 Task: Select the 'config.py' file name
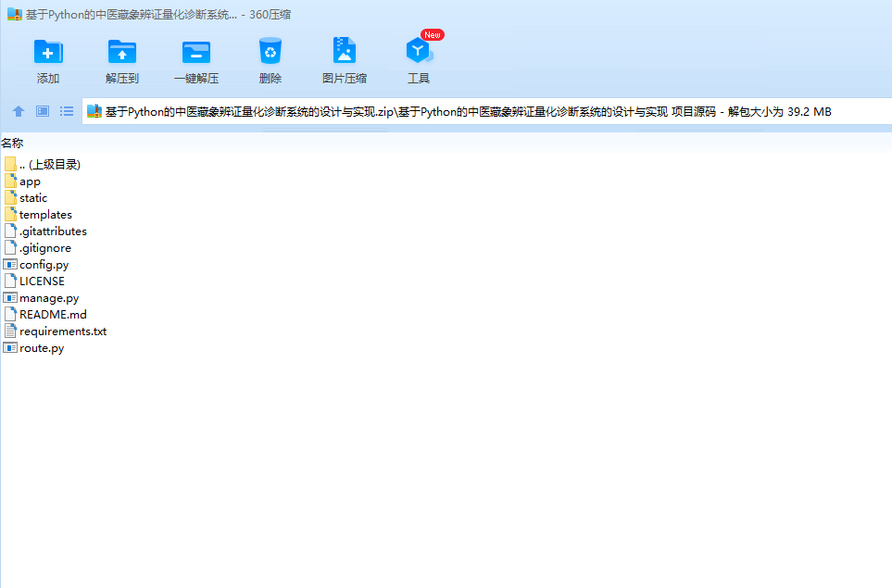pos(44,265)
